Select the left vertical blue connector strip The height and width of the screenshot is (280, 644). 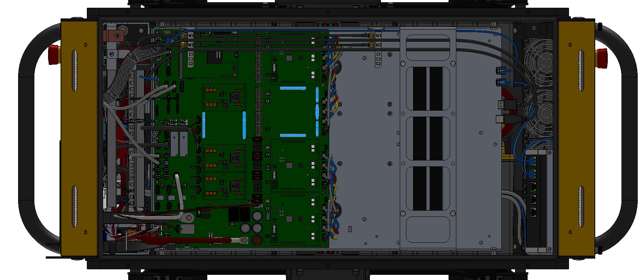(x=204, y=125)
